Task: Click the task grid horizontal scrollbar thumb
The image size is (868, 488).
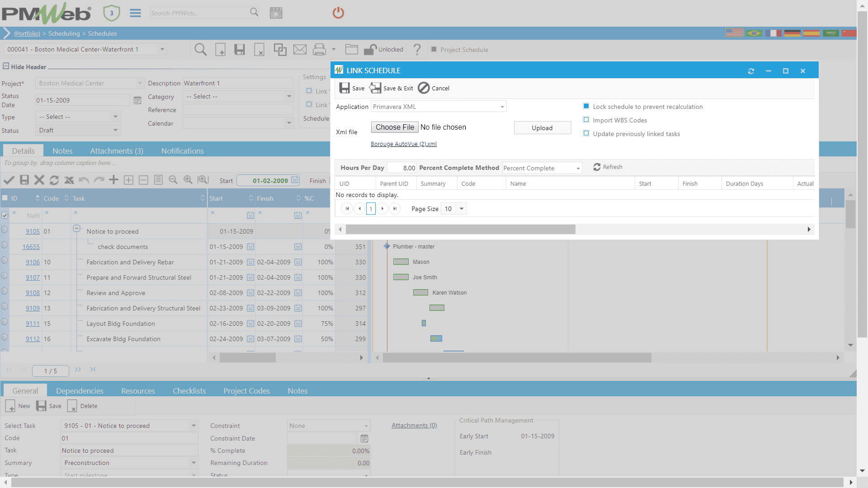Action: (247, 358)
